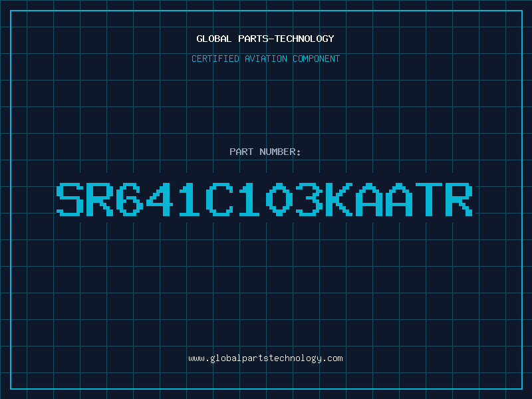
Task: Click the GLOBAL PARTS-TECHNOLOGY heading
Action: click(265, 39)
